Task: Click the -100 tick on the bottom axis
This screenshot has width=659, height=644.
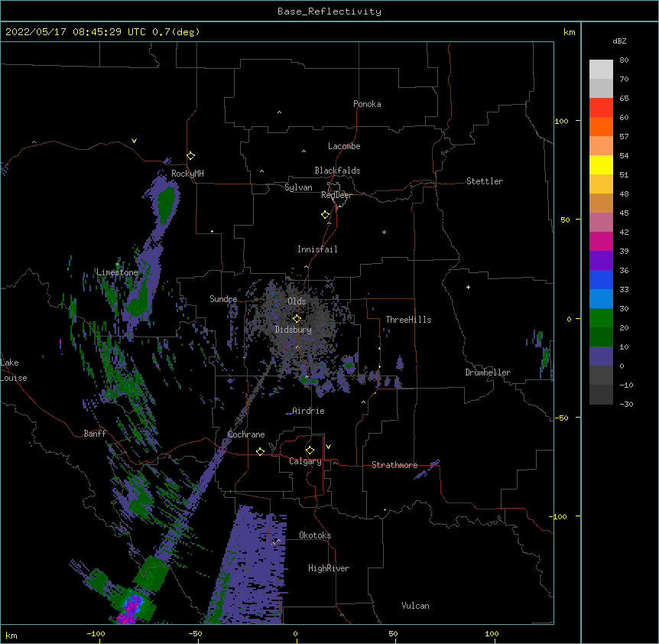Action: pyautogui.click(x=96, y=633)
